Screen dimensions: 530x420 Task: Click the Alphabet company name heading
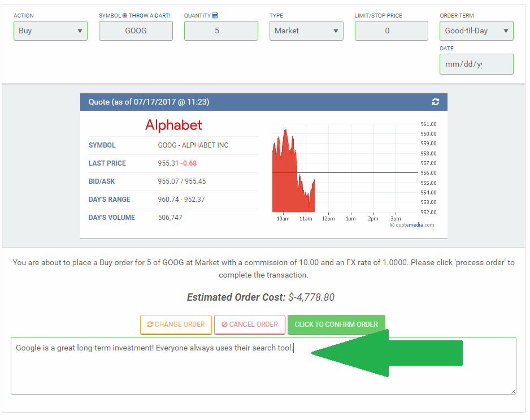point(173,125)
